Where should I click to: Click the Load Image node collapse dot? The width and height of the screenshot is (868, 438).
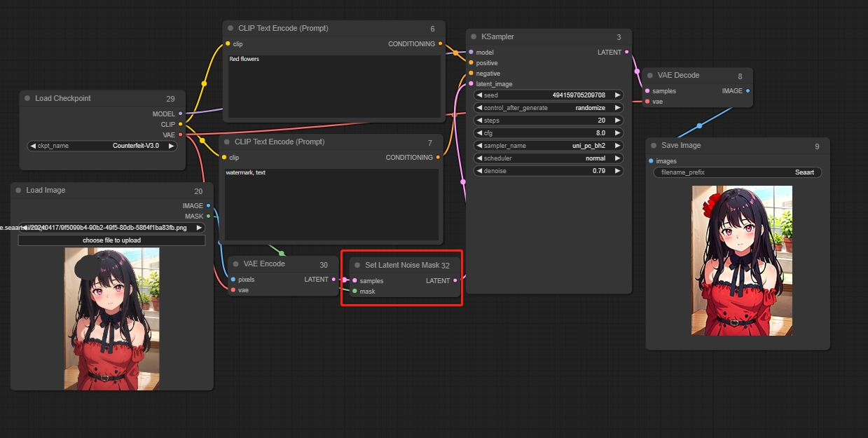(18, 191)
